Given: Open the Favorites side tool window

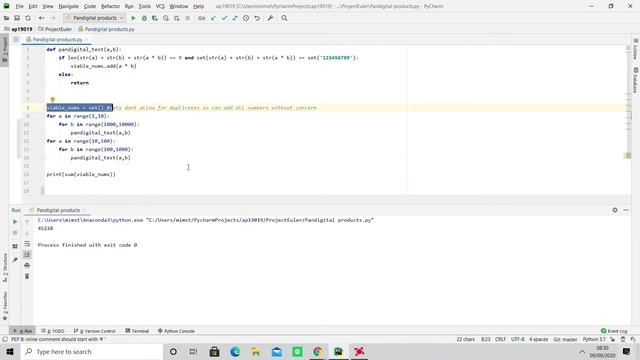Looking at the screenshot, I should (x=5, y=305).
